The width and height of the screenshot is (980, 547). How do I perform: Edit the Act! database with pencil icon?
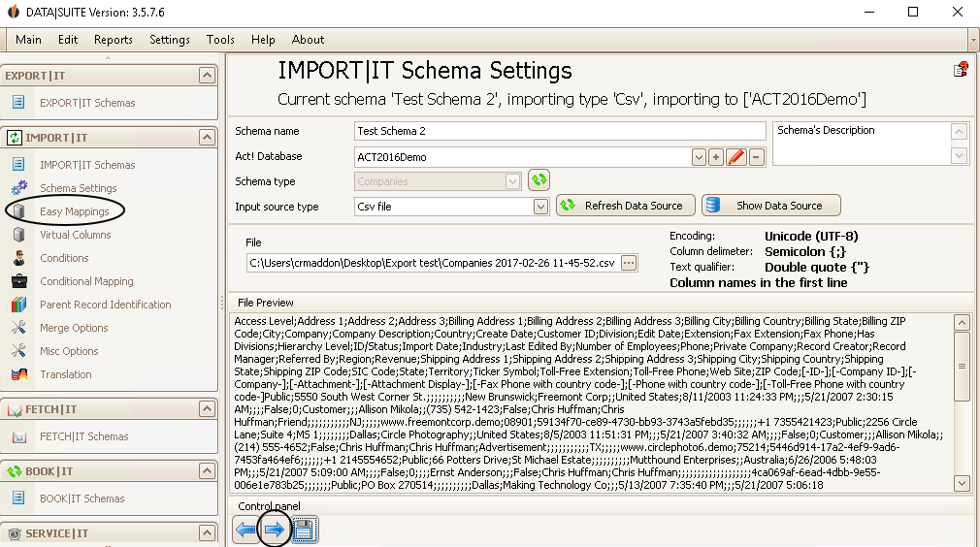(x=736, y=157)
